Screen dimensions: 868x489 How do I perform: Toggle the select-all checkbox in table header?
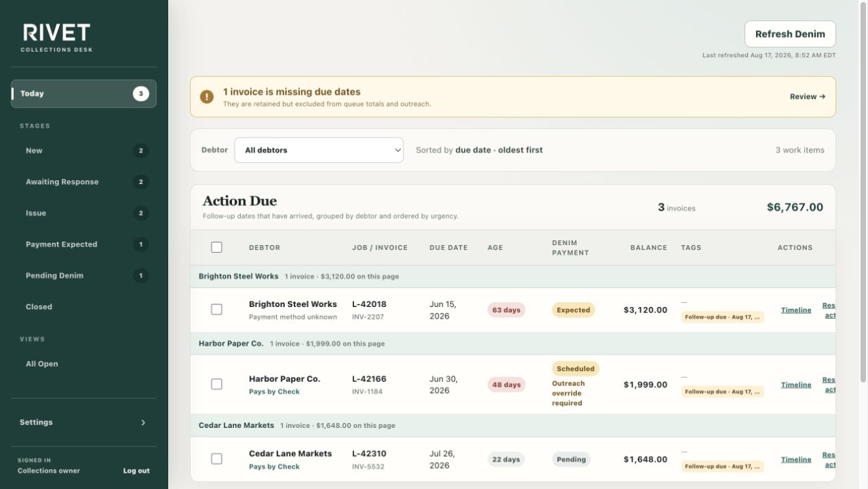coord(217,247)
